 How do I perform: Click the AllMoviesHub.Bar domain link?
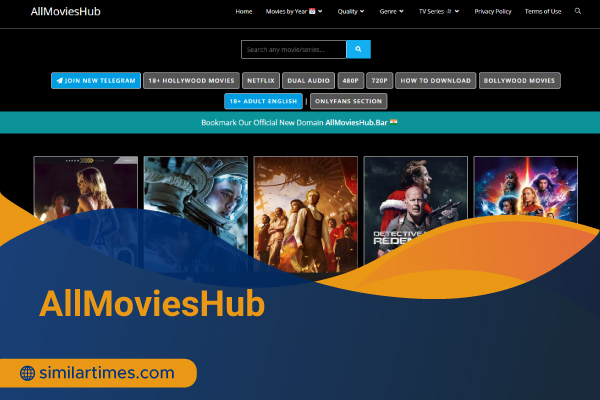(x=356, y=122)
